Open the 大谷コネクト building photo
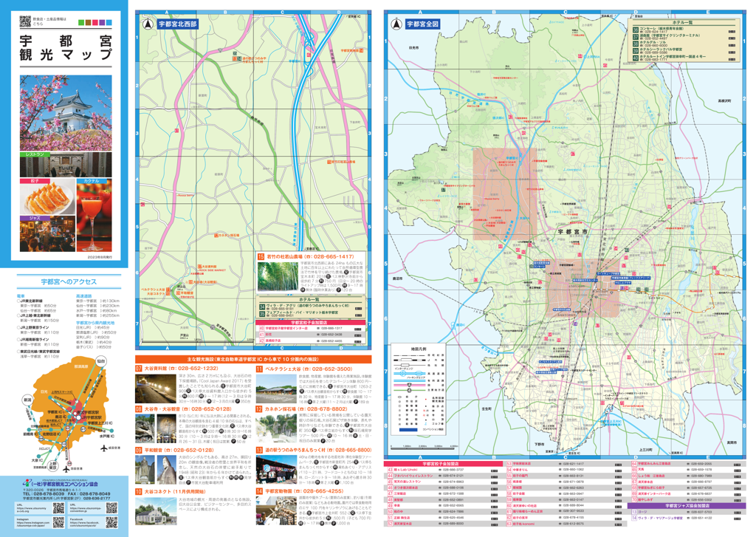Image resolution: width=756 pixels, height=537 pixels. (x=156, y=510)
